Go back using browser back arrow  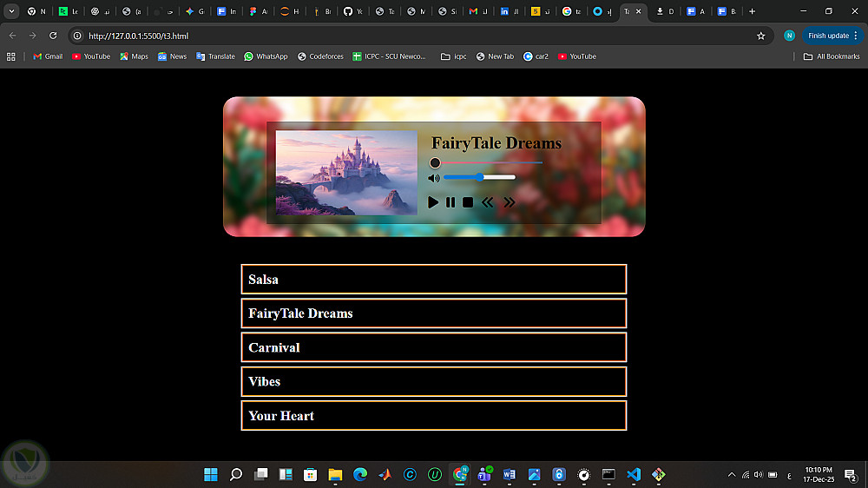tap(13, 36)
